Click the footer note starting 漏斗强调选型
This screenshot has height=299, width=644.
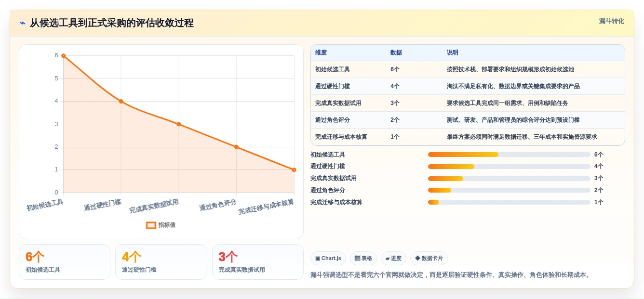[451, 275]
